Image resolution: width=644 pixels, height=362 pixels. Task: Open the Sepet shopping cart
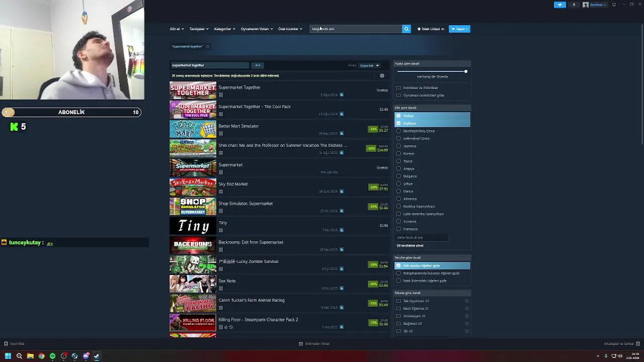tap(459, 29)
